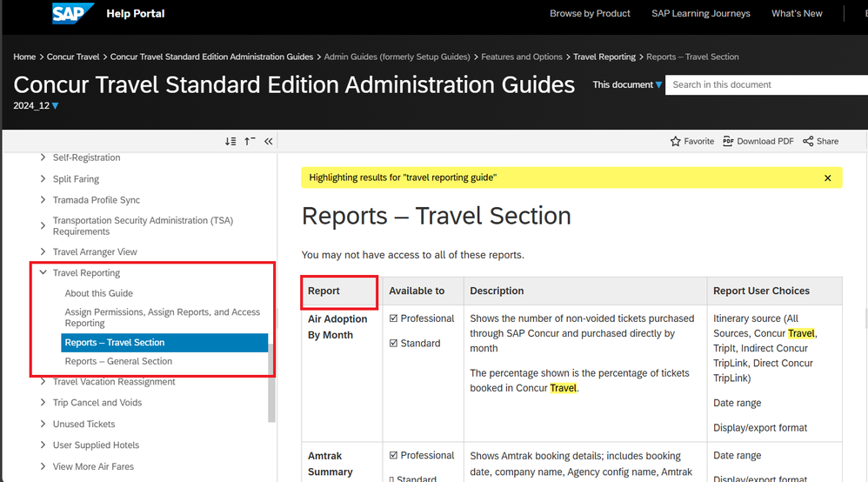Click Professional checkbox in Amtrak Summary row

[394, 455]
